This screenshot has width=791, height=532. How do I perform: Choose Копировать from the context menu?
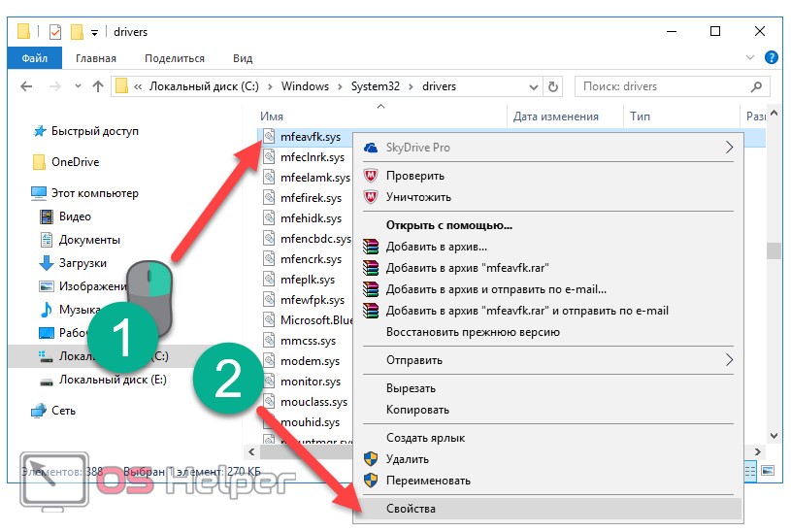pyautogui.click(x=417, y=410)
